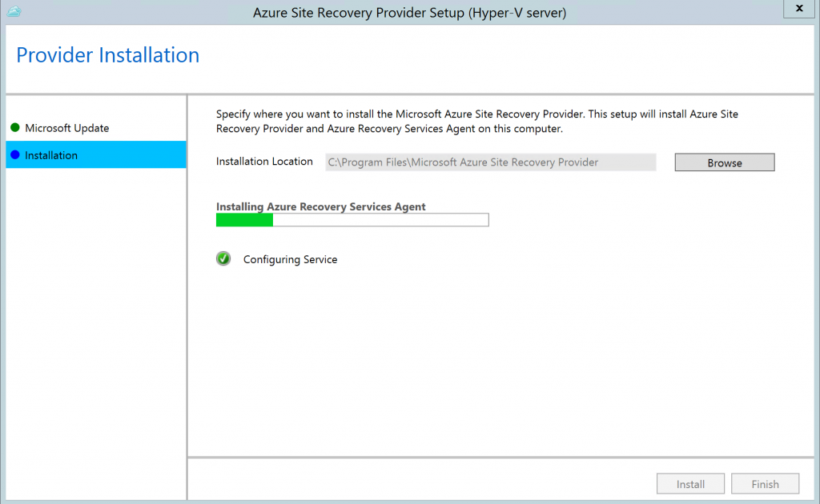Click the green checkmark next to Configuring Service
Viewport: 820px width, 504px height.
coord(223,259)
